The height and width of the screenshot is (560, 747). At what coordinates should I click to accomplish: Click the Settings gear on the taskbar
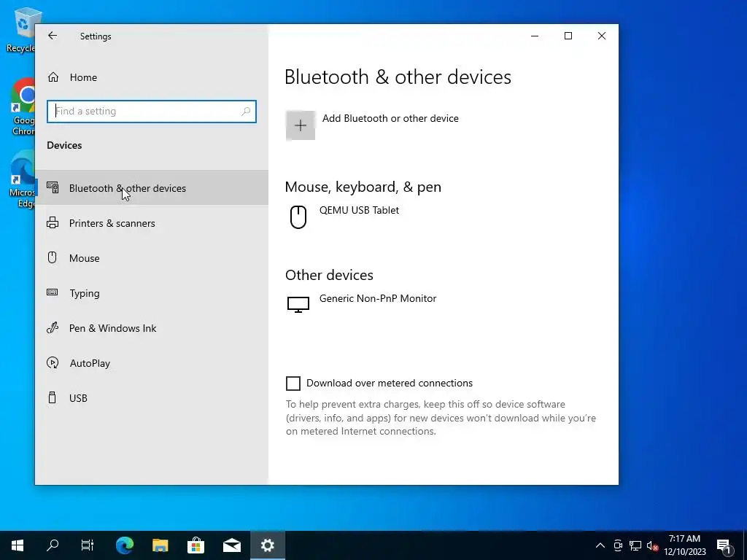pyautogui.click(x=268, y=545)
